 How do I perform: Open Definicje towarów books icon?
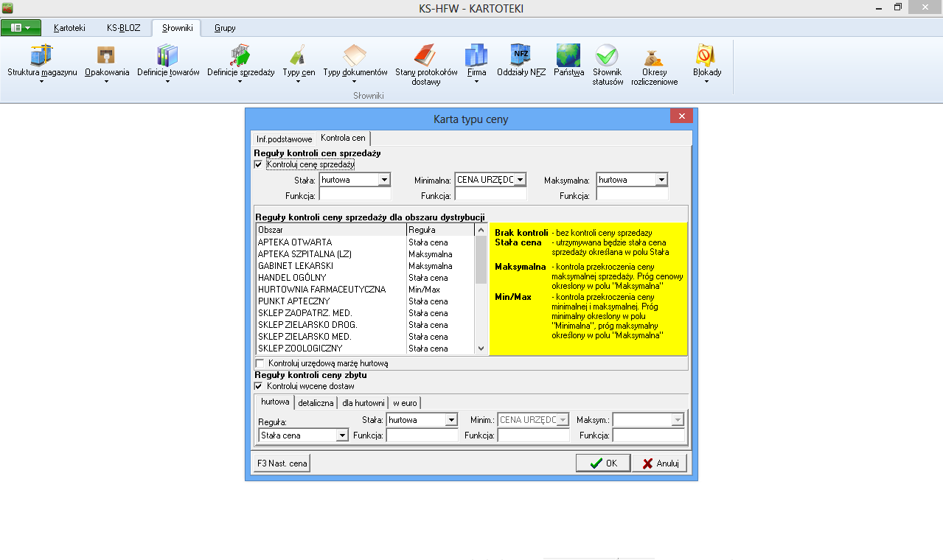tap(168, 56)
